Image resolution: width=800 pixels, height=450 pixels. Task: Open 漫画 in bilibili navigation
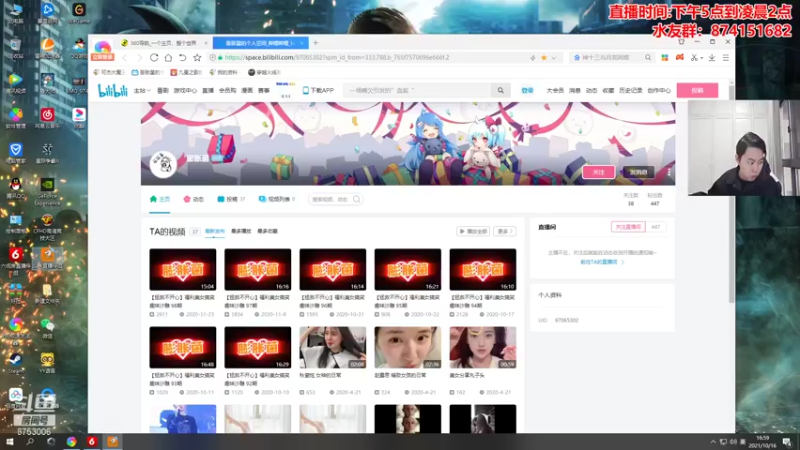click(x=247, y=90)
